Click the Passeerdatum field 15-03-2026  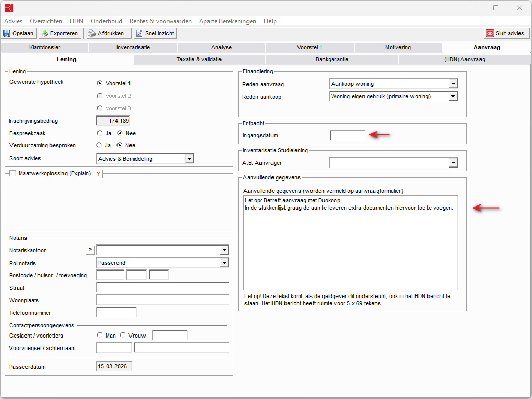point(114,366)
